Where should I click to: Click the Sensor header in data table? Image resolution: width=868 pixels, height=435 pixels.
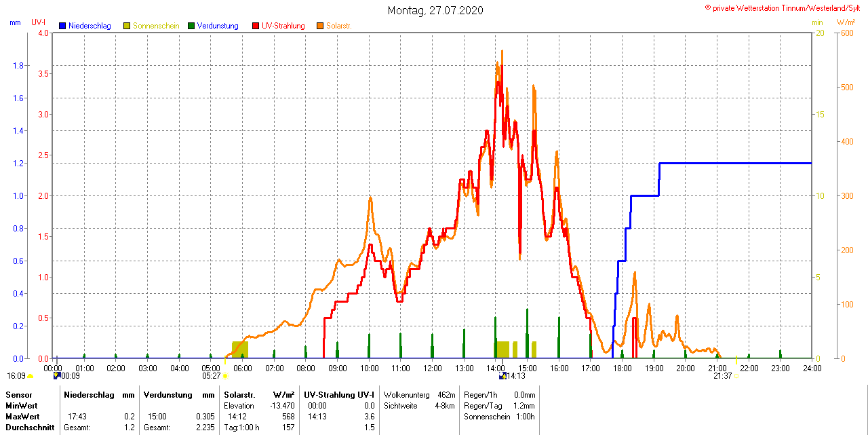tap(19, 394)
